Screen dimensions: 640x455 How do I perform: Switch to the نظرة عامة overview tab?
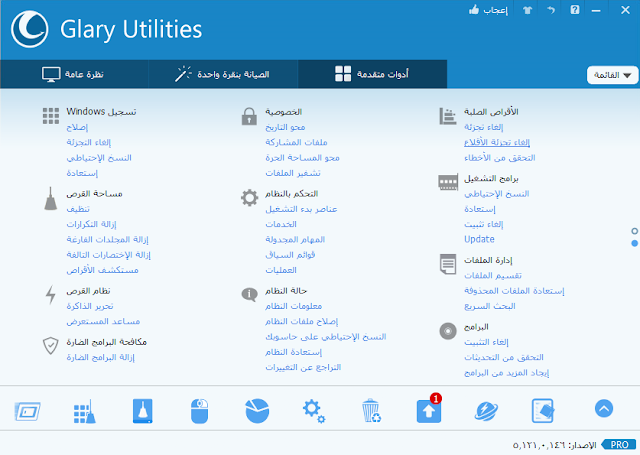(73, 74)
